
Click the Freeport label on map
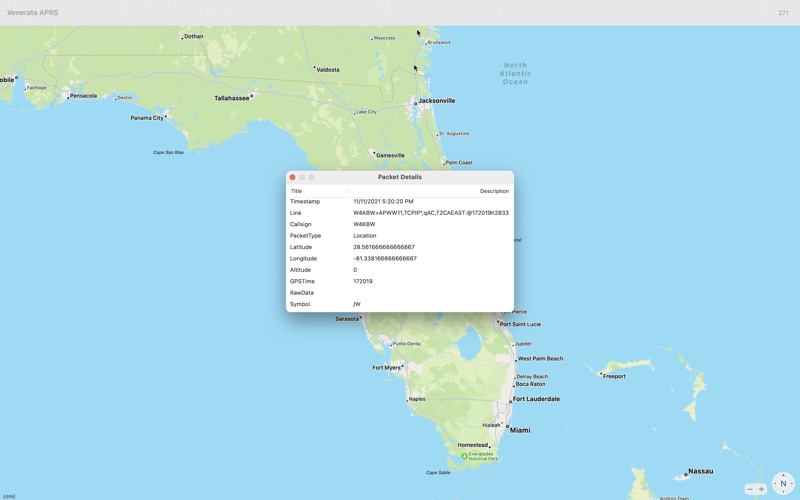tap(614, 377)
